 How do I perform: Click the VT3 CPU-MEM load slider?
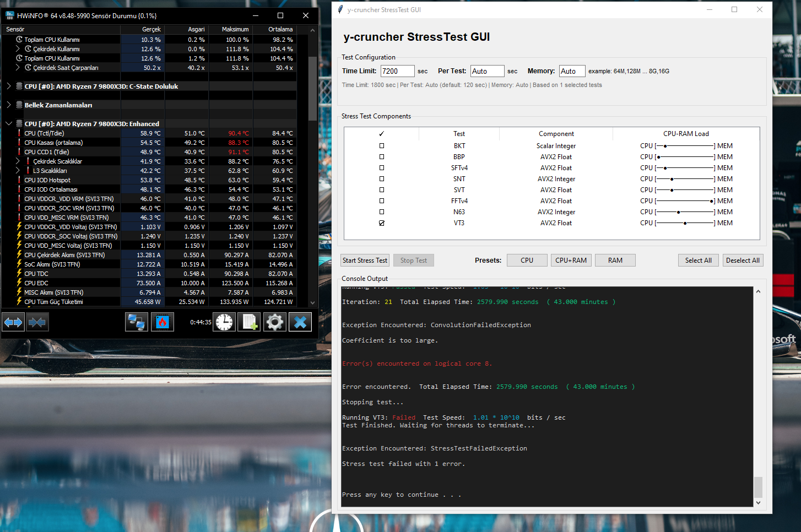tap(685, 223)
